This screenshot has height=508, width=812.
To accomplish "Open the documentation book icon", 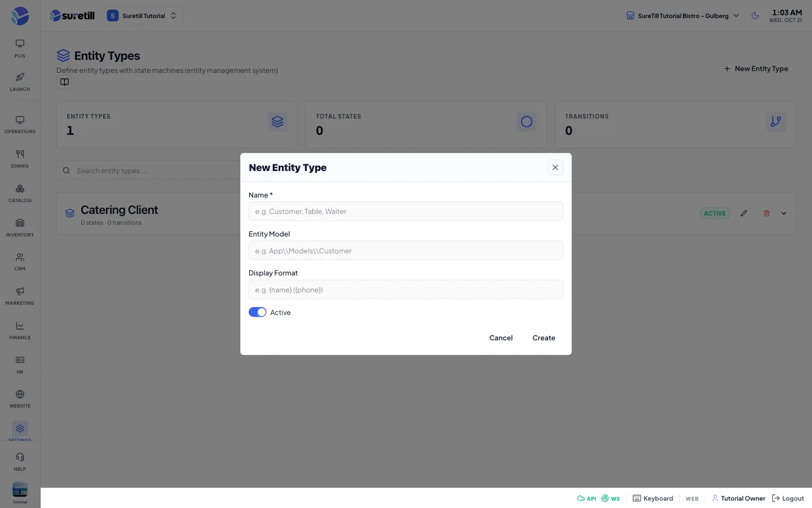I will point(65,82).
